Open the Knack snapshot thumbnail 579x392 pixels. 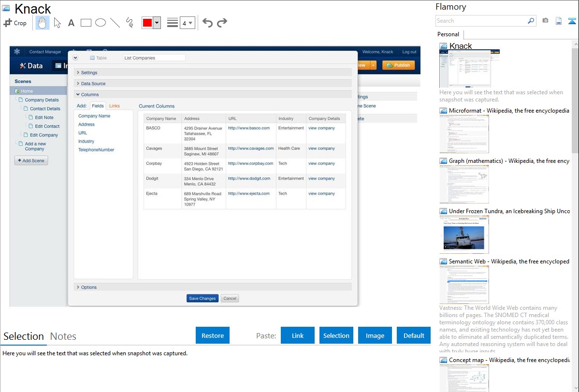[469, 69]
